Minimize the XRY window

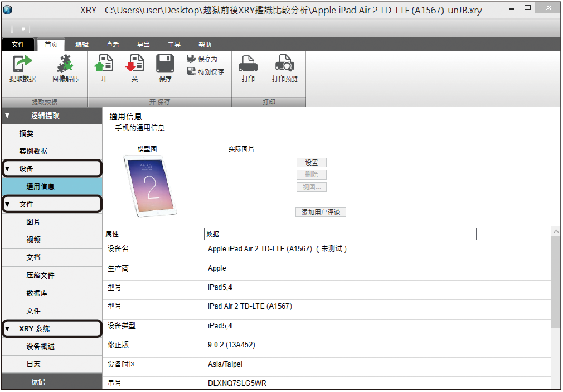point(511,8)
